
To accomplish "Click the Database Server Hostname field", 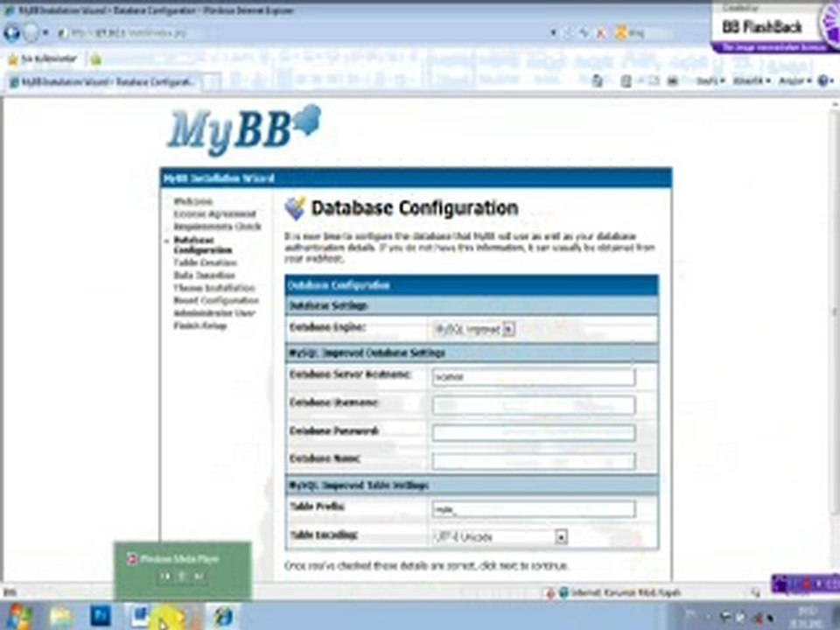I will (x=534, y=377).
